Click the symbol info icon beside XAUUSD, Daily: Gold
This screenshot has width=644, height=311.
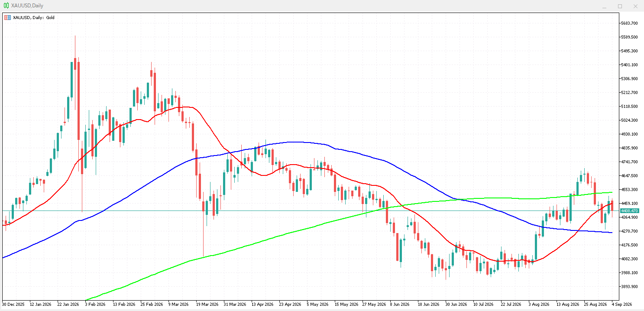click(7, 18)
